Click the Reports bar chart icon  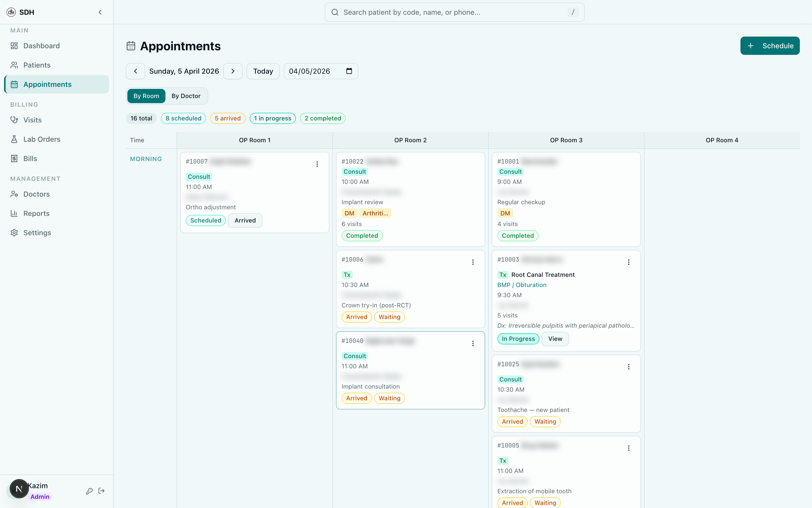click(14, 213)
